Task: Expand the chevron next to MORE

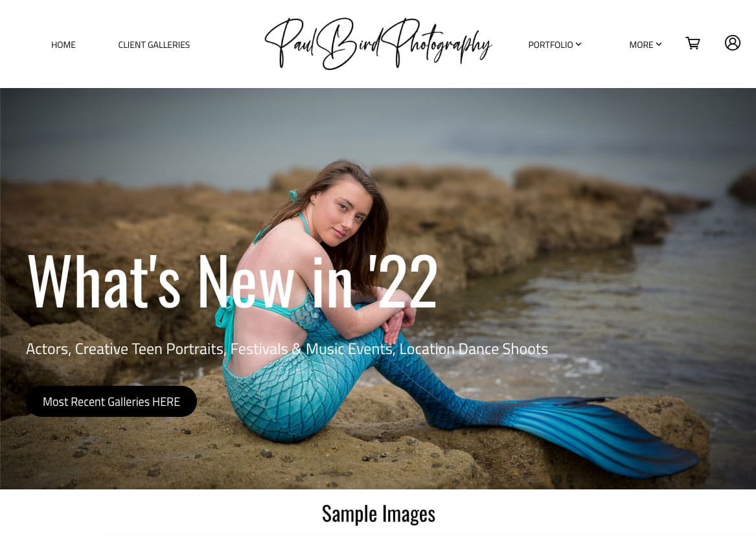Action: pyautogui.click(x=659, y=44)
